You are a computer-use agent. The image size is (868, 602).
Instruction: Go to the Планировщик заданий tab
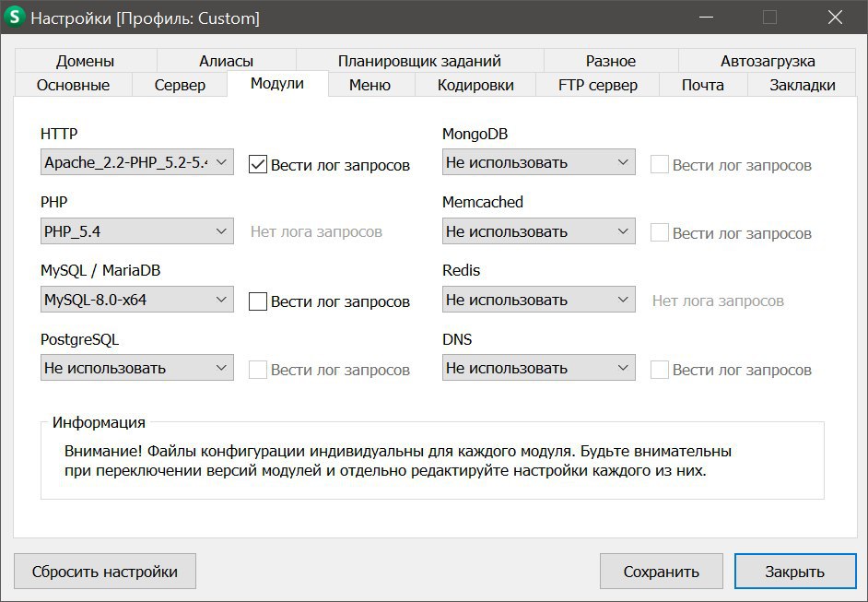tap(419, 60)
